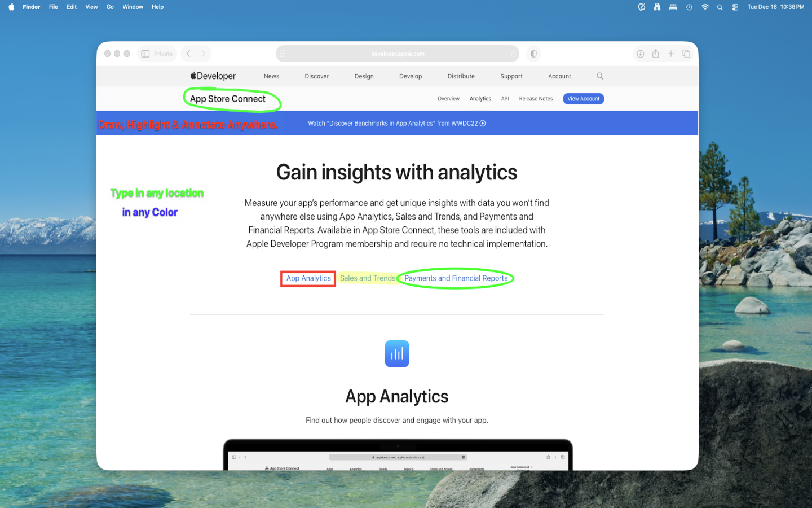Open the Distribute nav item
This screenshot has height=508, width=812.
pos(461,76)
